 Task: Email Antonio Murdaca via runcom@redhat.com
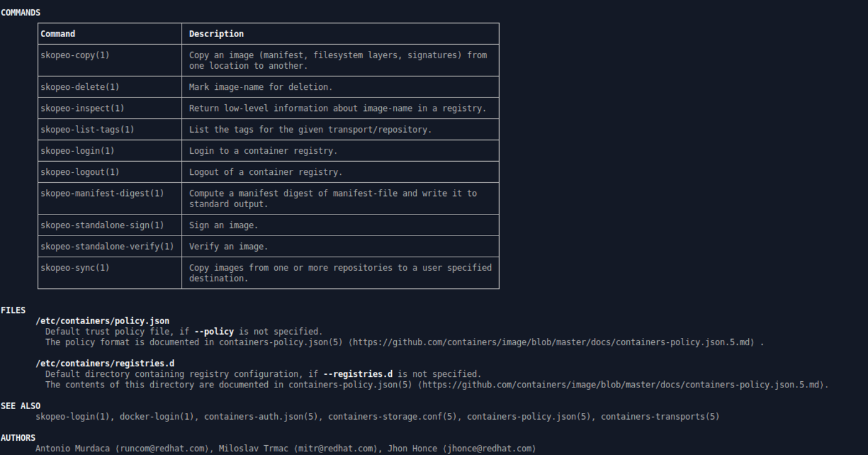162,448
